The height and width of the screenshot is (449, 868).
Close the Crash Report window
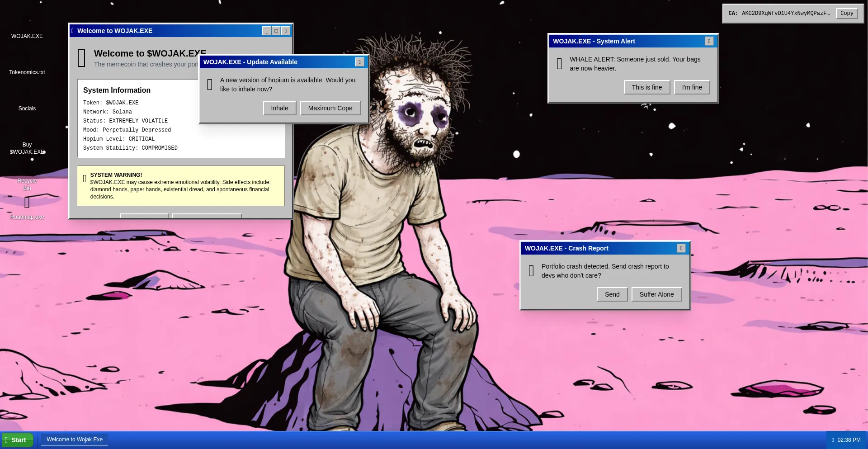pos(681,248)
